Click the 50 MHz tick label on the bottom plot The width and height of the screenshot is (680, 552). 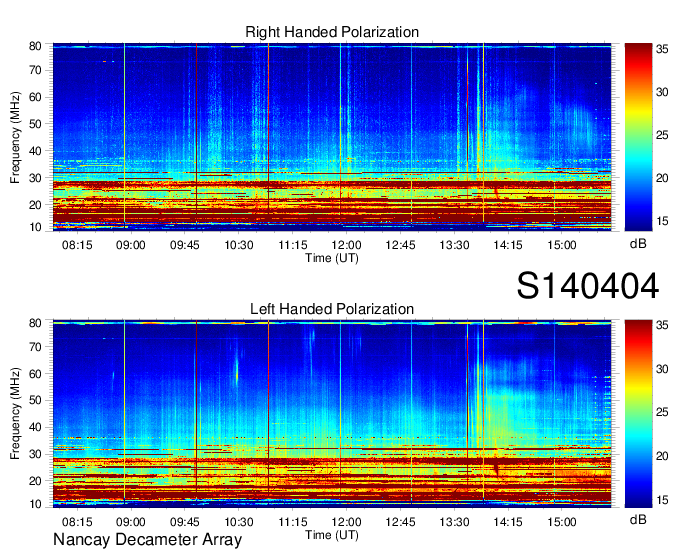pos(35,400)
